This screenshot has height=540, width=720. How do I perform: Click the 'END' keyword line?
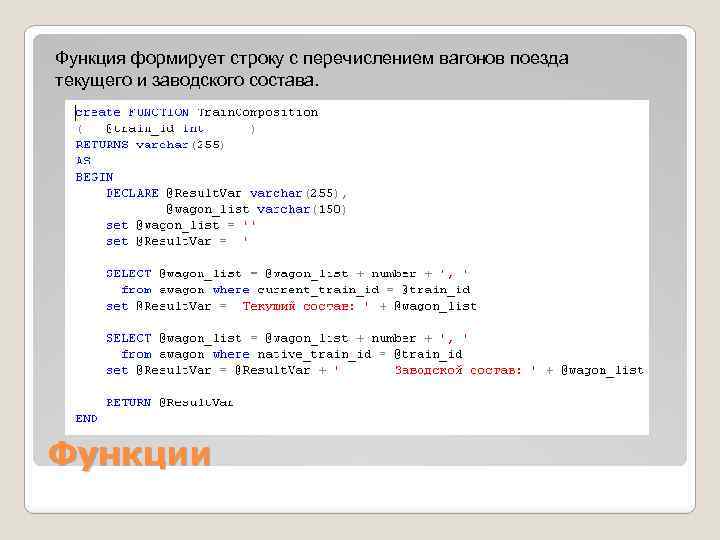[x=87, y=419]
